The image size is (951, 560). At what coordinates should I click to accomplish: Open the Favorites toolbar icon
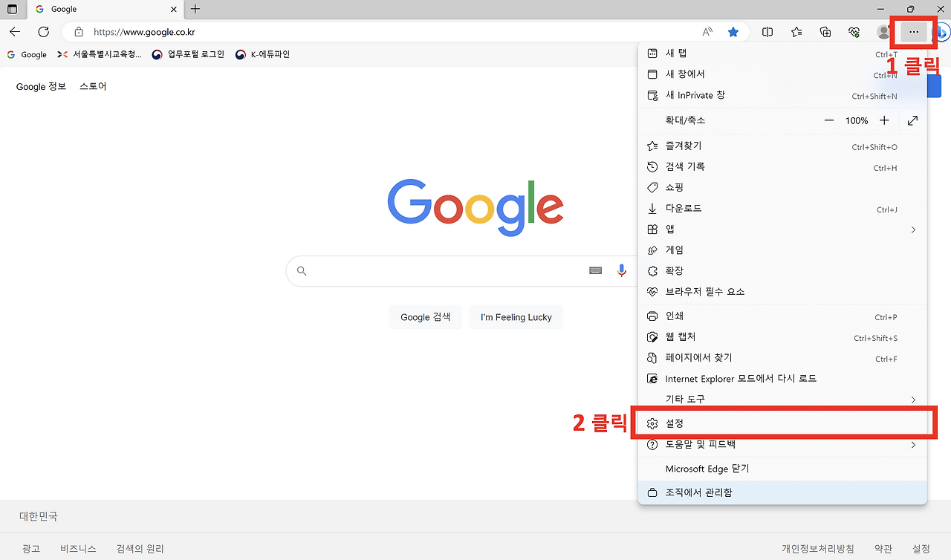pyautogui.click(x=796, y=32)
